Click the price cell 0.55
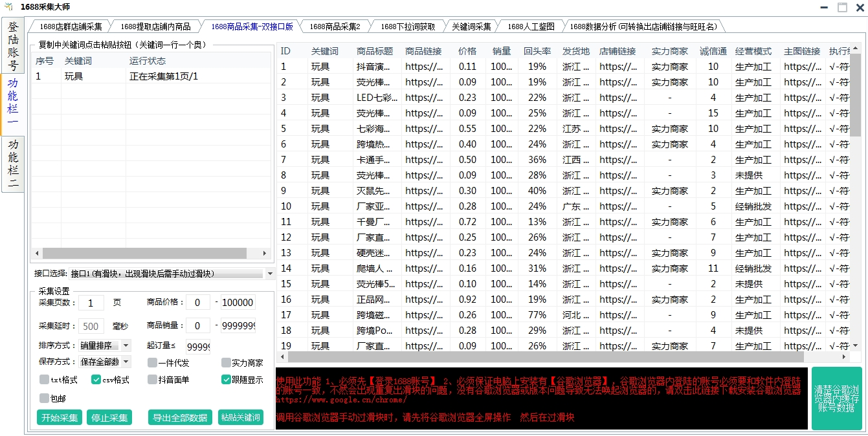Viewport: 868px width, 436px height. point(467,129)
